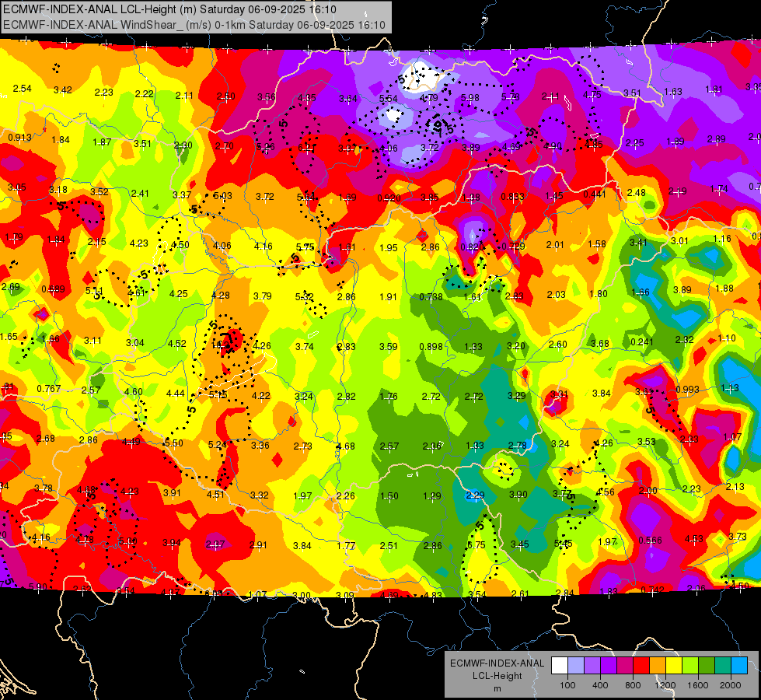This screenshot has height=700, width=761.
Task: Click the legend tick label "1600"
Action: pos(697,685)
